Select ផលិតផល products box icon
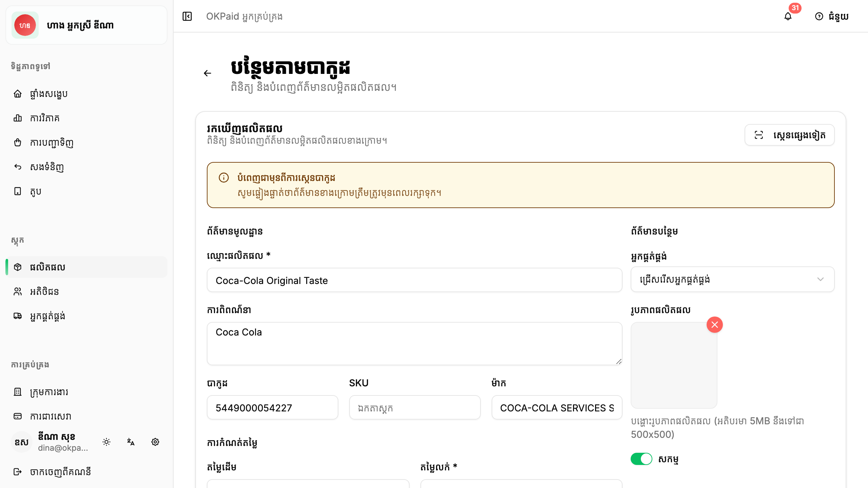868x488 pixels. coord(18,267)
